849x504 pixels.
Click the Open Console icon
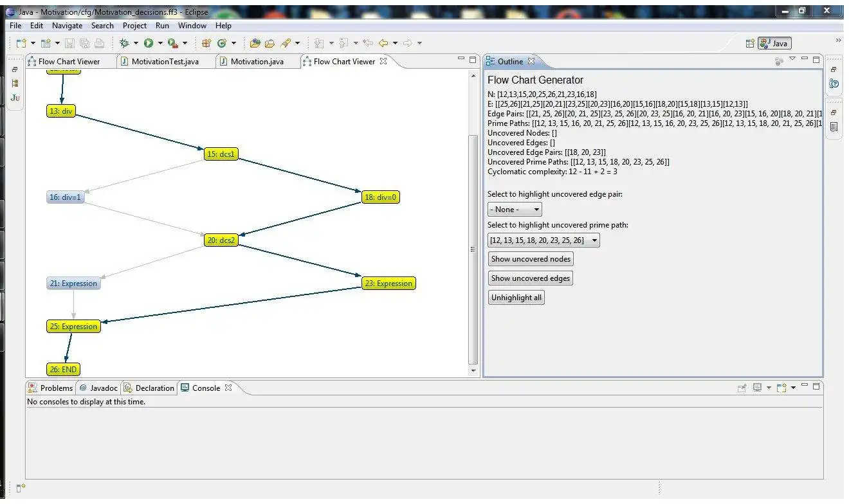[781, 388]
